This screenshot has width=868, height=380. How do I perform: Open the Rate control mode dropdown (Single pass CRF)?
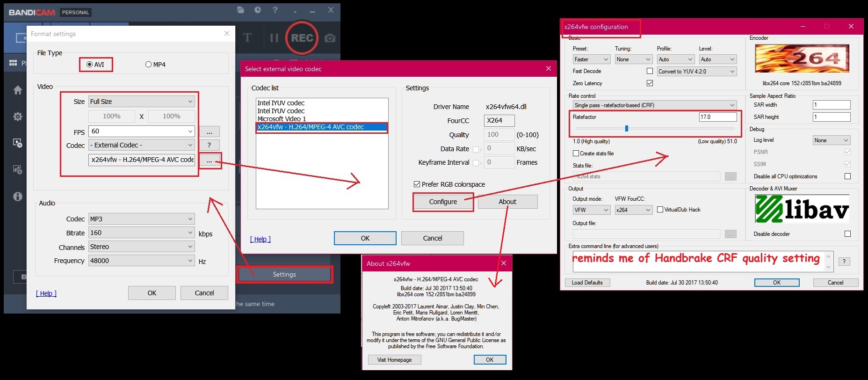(x=655, y=105)
